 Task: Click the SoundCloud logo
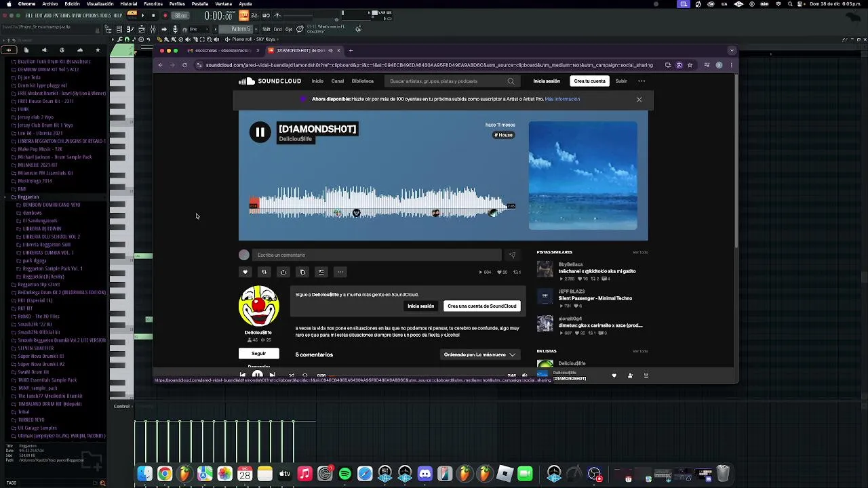[270, 81]
